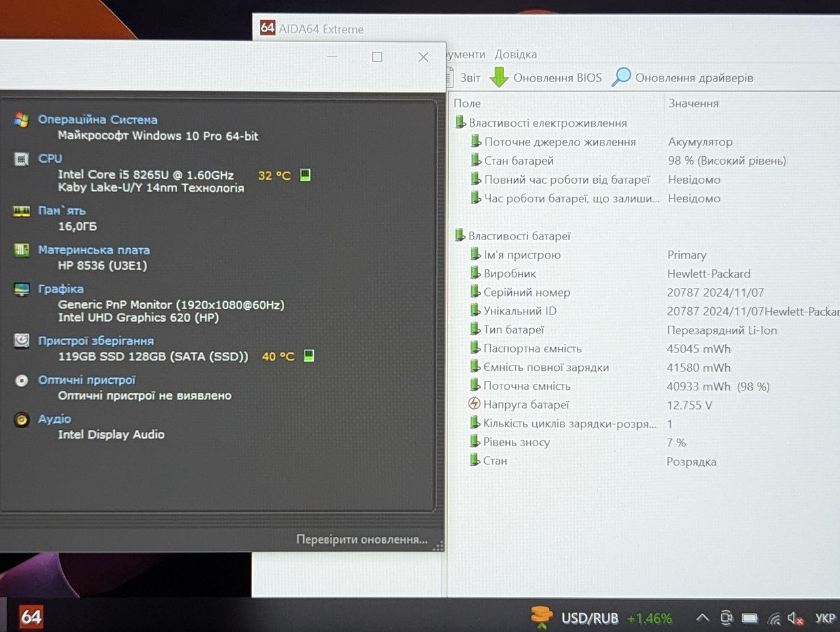Click the icon beside Властивості електроживлення
This screenshot has height=632, width=840.
coord(460,122)
